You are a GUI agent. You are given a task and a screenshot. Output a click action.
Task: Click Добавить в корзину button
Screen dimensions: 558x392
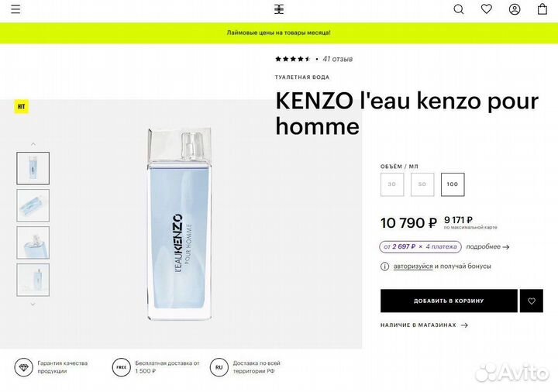[449, 301]
